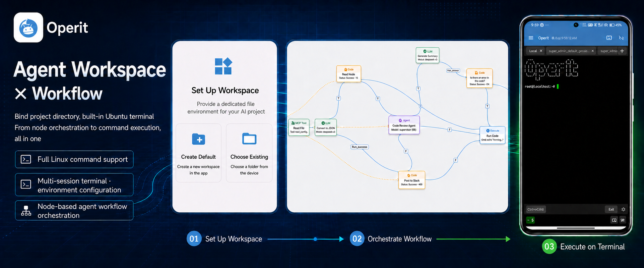Click the folder icon above Choose Existing
This screenshot has height=268, width=644.
click(x=249, y=138)
